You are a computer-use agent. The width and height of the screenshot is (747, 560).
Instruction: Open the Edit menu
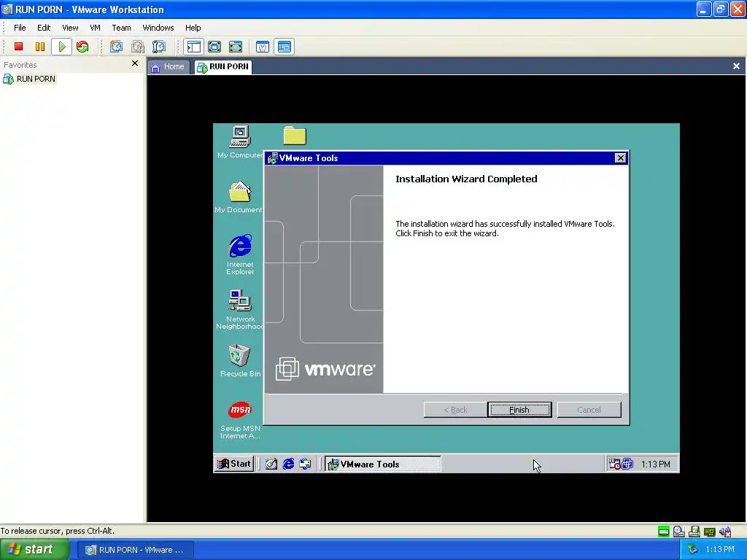(44, 28)
